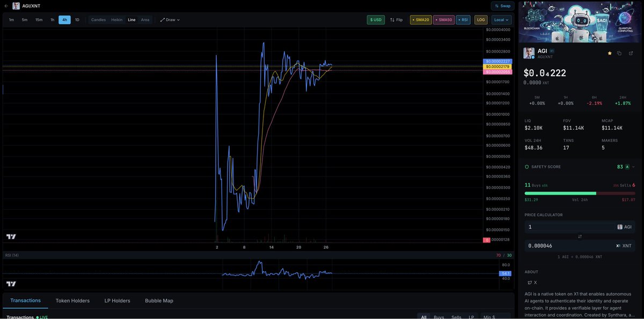Click the X1 chain badge next to AGI

pos(552,51)
